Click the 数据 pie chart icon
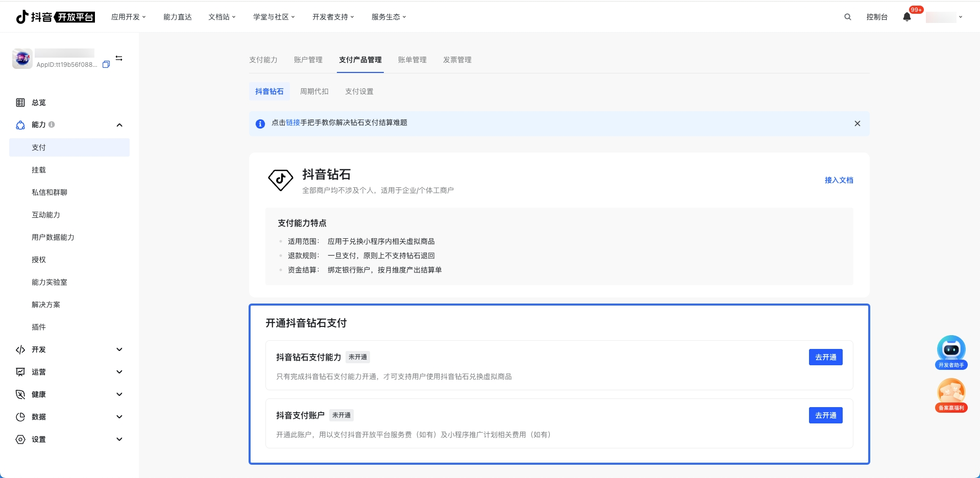Screen dimensions: 980x478 20,417
